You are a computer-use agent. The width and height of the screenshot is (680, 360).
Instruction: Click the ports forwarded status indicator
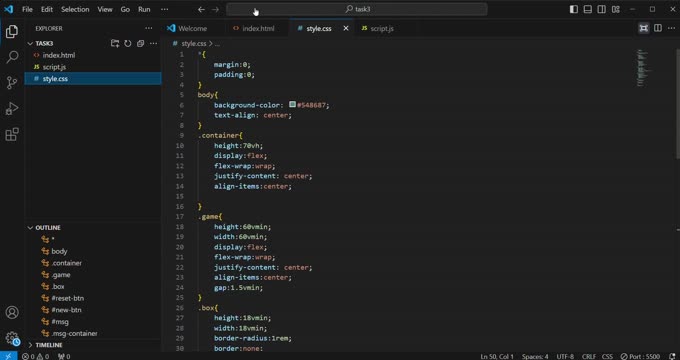pyautogui.click(x=64, y=357)
